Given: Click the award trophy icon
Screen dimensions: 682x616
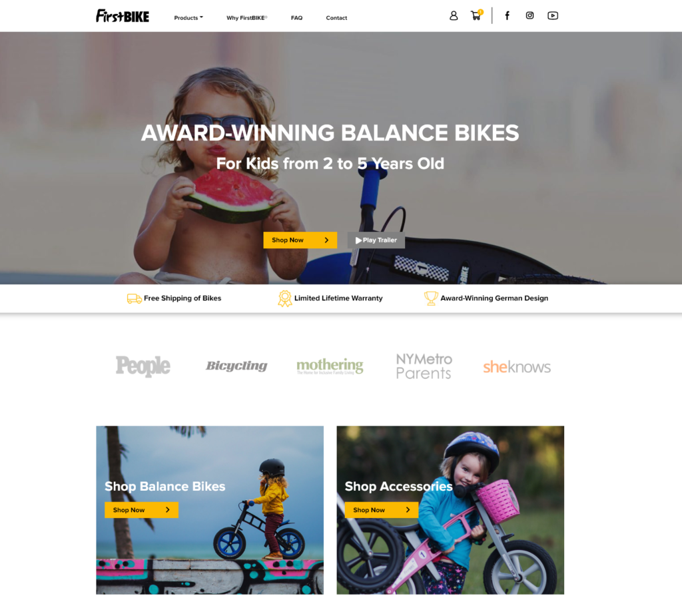Looking at the screenshot, I should click(x=431, y=298).
